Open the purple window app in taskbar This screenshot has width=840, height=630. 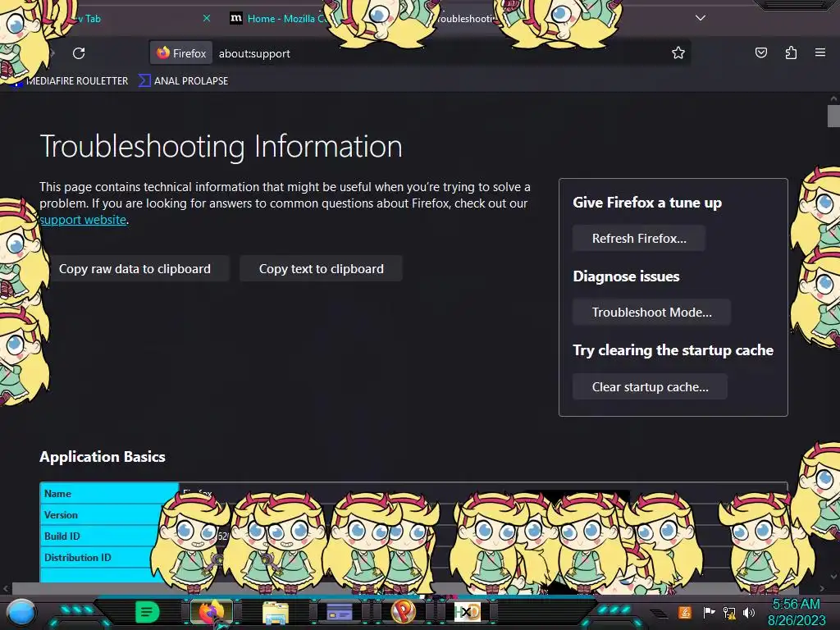click(x=339, y=612)
